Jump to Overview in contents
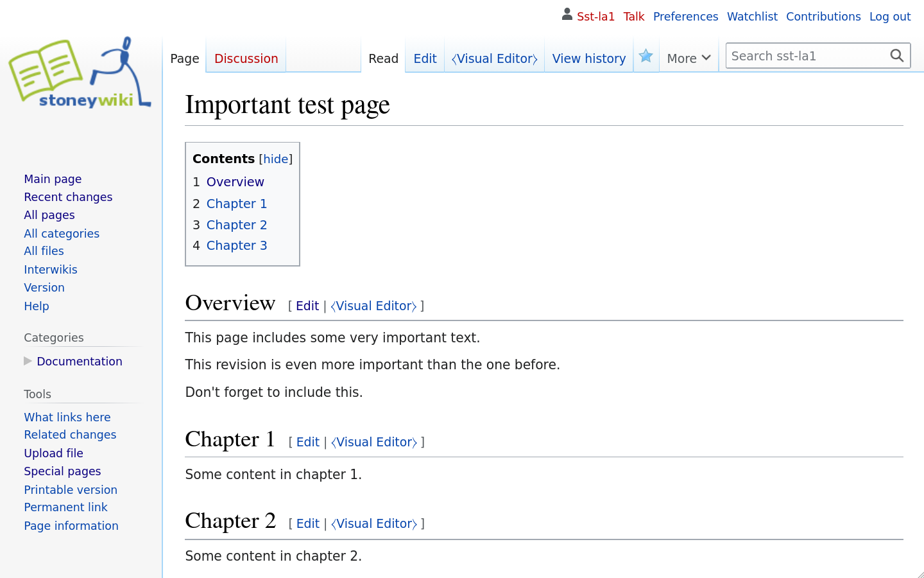Image resolution: width=924 pixels, height=578 pixels. click(235, 182)
